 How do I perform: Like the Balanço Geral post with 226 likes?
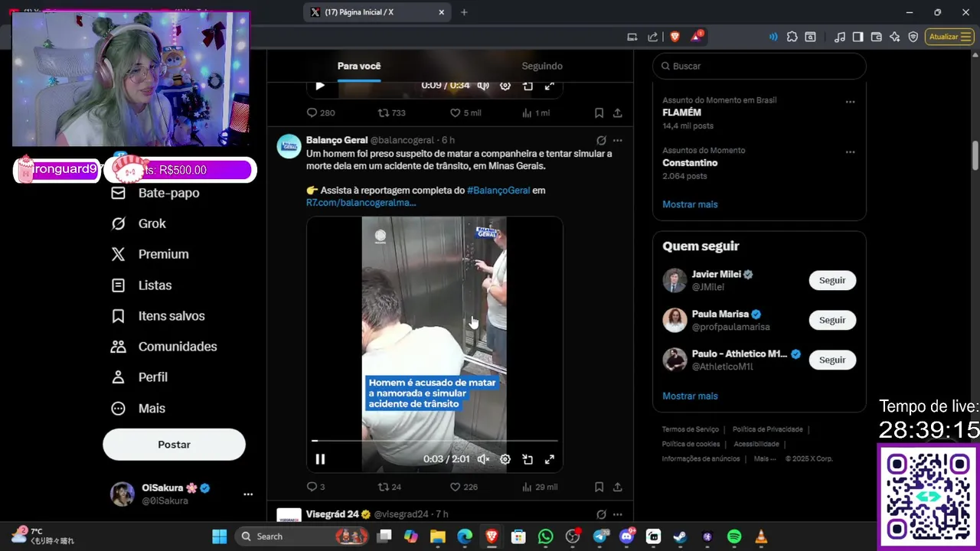[x=464, y=487]
